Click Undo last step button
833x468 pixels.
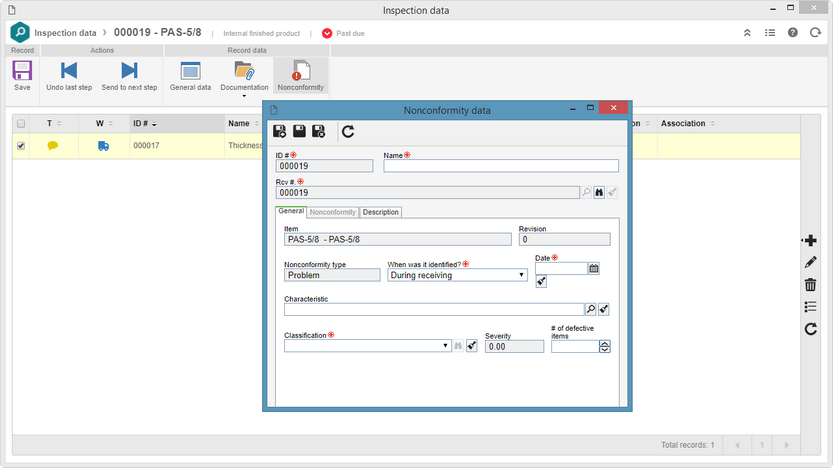coord(69,75)
